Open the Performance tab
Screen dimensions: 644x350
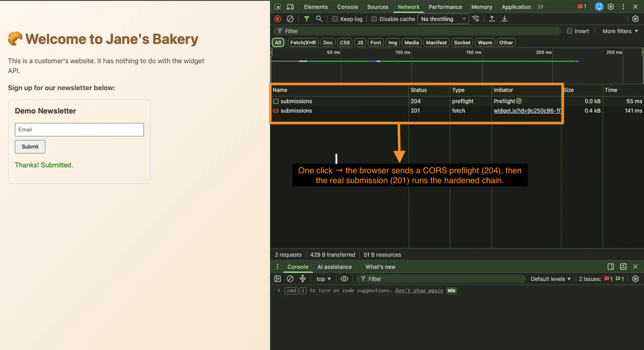445,7
